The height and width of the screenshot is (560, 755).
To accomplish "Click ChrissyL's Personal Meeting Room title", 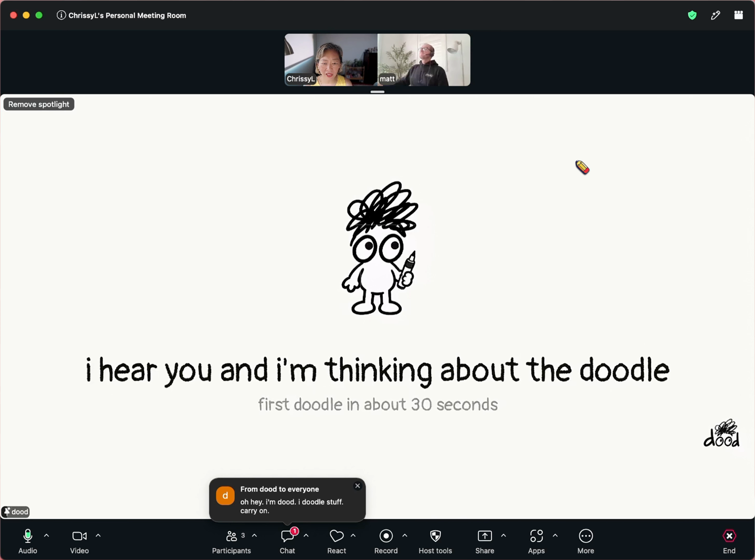I will pos(127,15).
